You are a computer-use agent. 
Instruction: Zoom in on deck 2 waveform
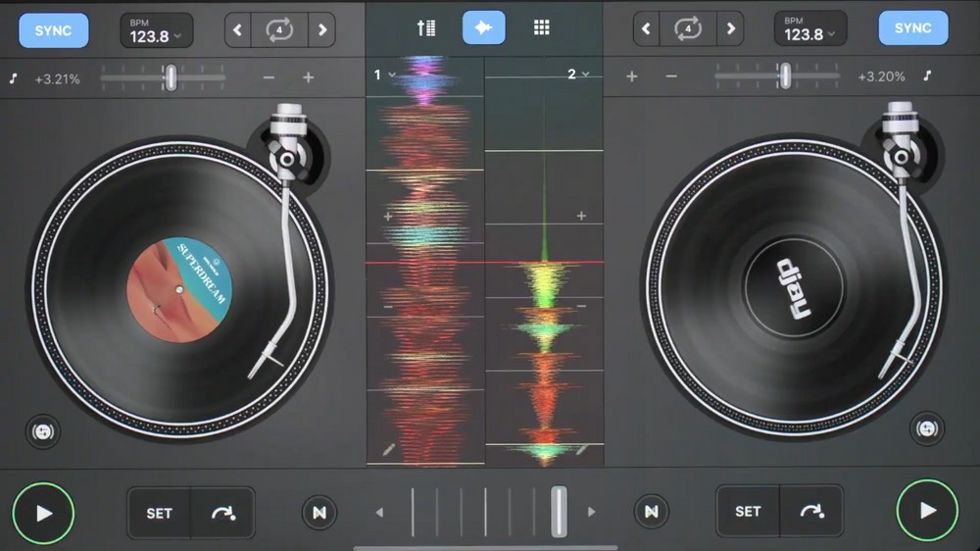[x=581, y=216]
